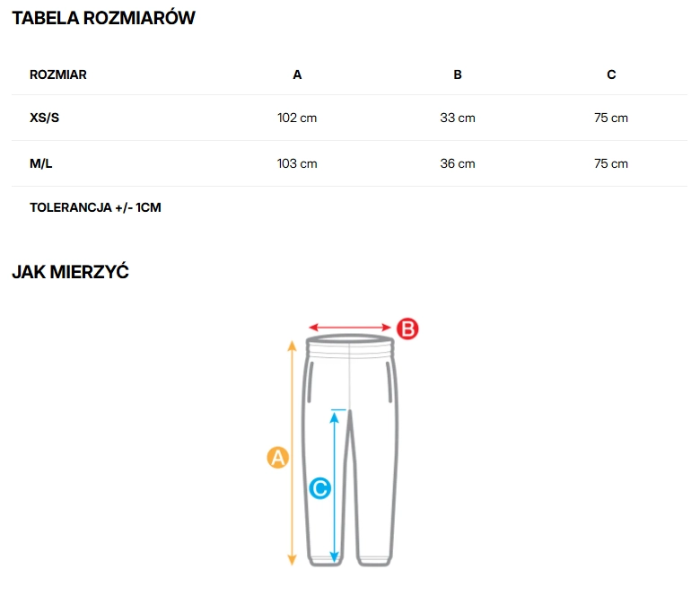Viewport: 700px width, 596px height.
Task: Click the TOLERANCJA +/- 1CM note
Action: [x=95, y=207]
